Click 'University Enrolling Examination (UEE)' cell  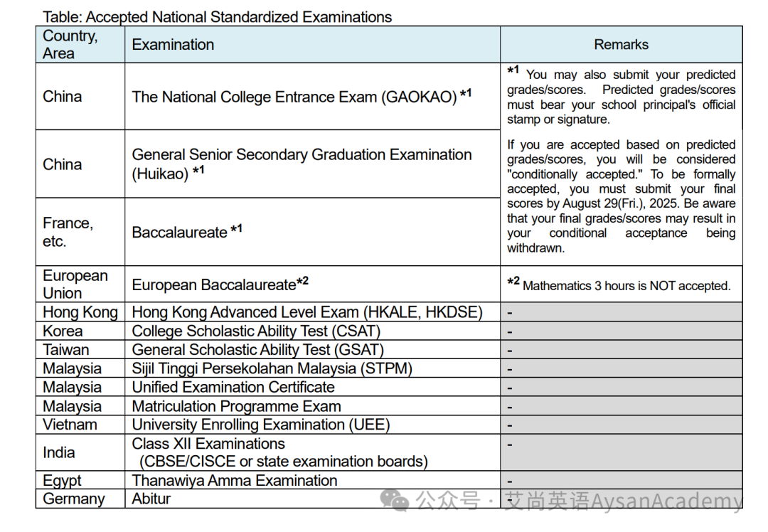pyautogui.click(x=312, y=424)
